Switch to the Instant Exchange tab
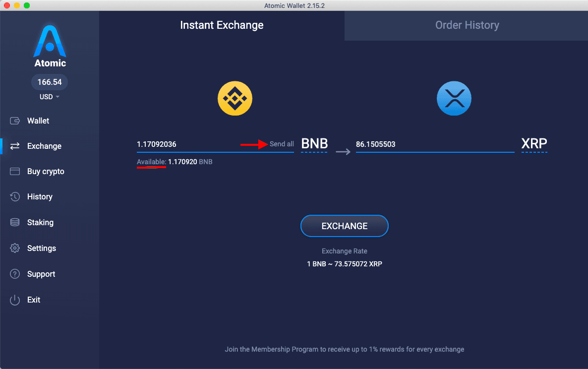Image resolution: width=588 pixels, height=369 pixels. [x=222, y=25]
